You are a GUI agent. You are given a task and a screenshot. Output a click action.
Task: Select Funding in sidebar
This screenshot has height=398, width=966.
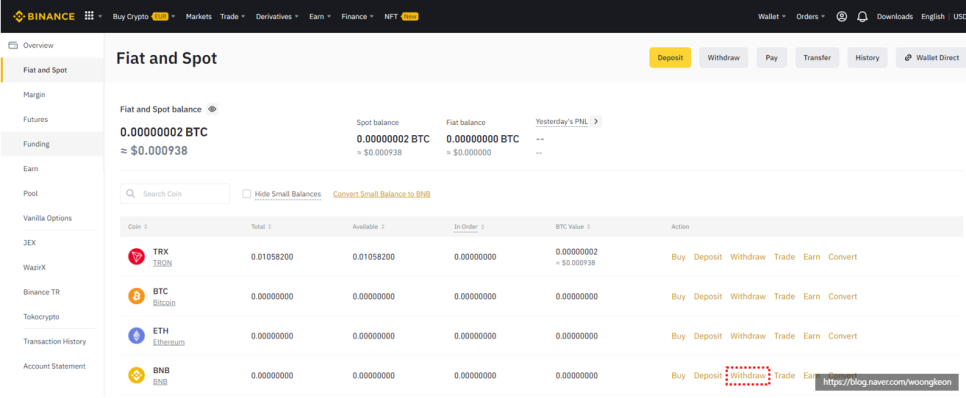click(x=52, y=144)
